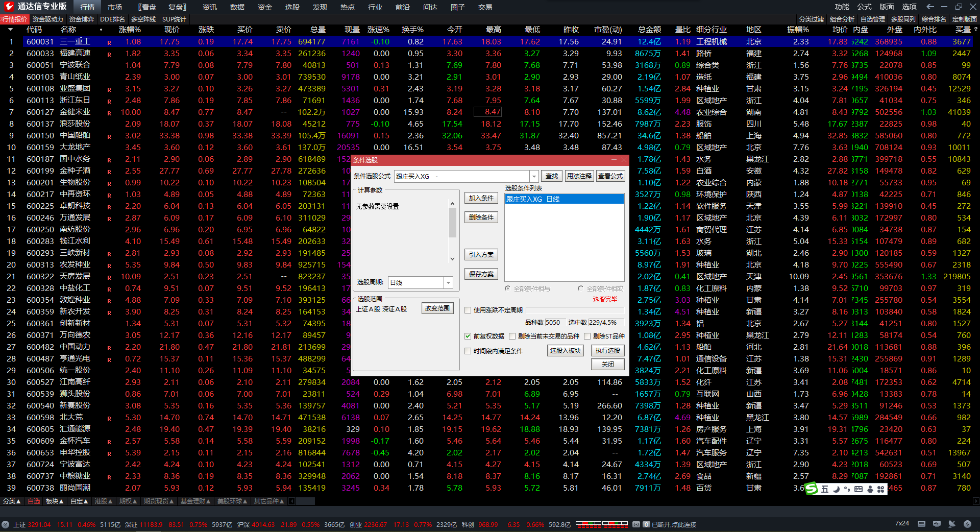Click the 执行选股 button
The width and height of the screenshot is (980, 532).
[607, 351]
